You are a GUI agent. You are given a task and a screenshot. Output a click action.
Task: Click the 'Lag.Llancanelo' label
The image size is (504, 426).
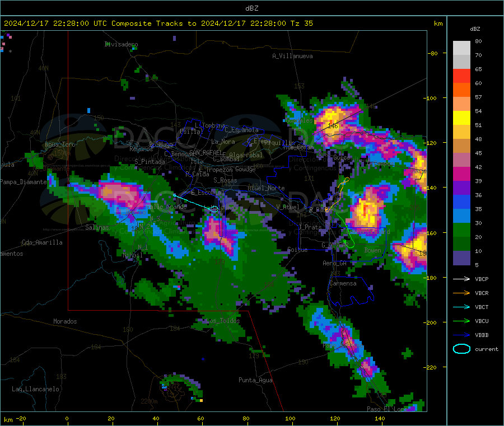[x=35, y=389]
